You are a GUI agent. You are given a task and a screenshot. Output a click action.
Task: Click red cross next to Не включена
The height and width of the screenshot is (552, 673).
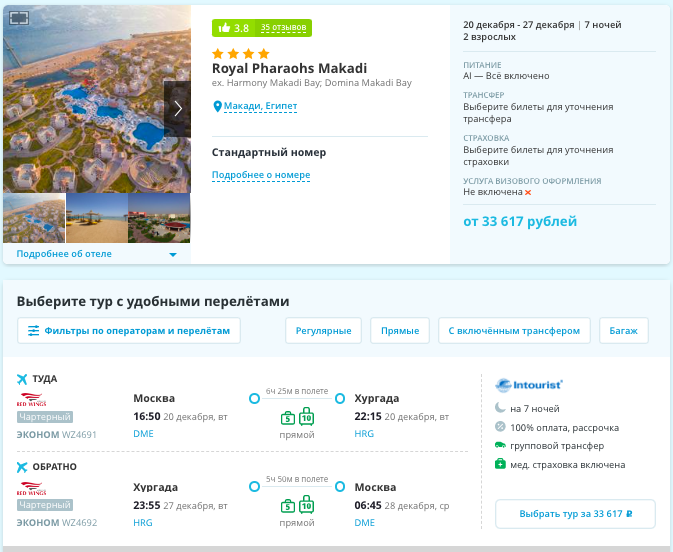(528, 193)
